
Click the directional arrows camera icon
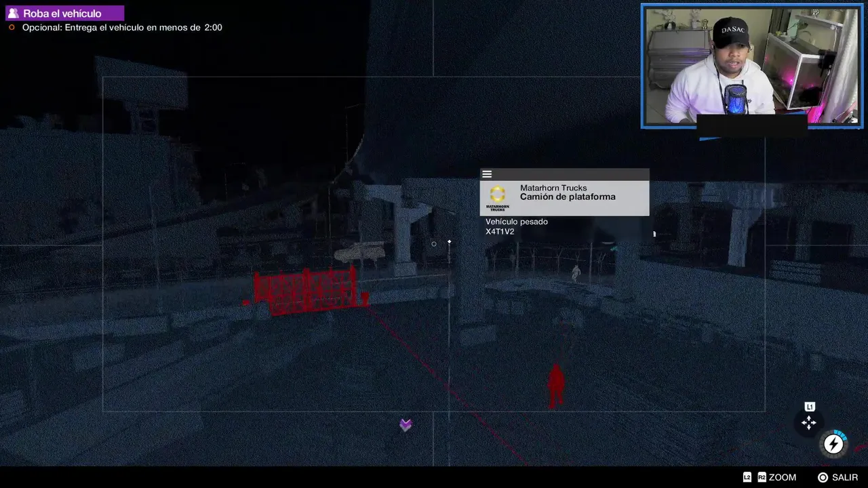tap(809, 423)
